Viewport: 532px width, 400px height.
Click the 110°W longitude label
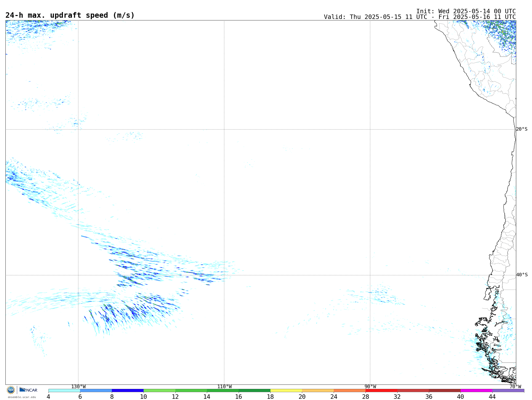point(224,386)
